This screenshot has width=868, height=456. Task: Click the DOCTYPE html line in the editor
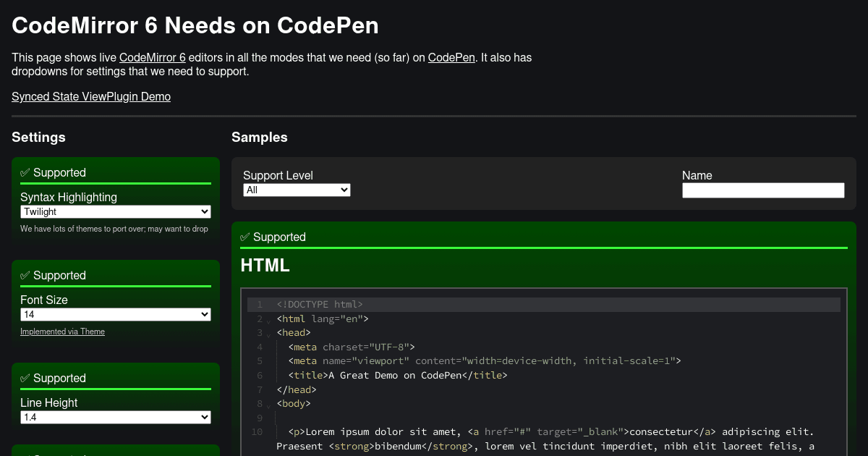318,304
